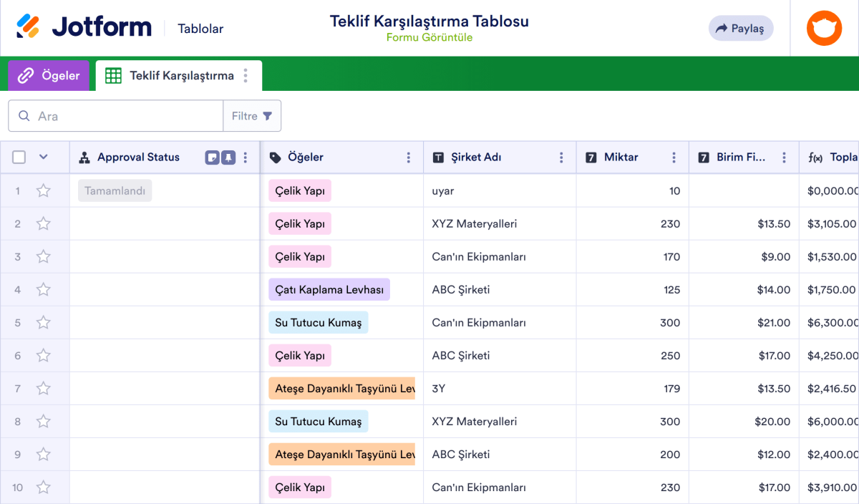Open the Öğeler column options menu

coord(408,157)
